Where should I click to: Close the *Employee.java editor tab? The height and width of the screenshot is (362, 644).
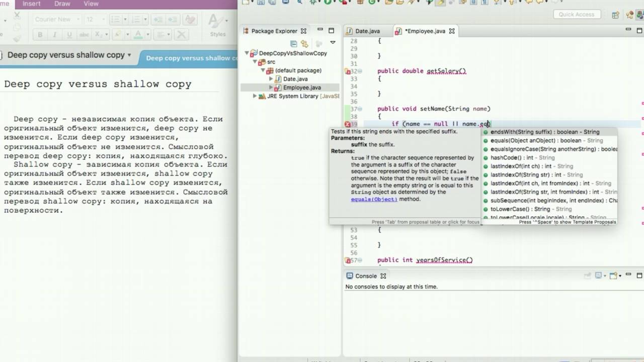point(451,31)
